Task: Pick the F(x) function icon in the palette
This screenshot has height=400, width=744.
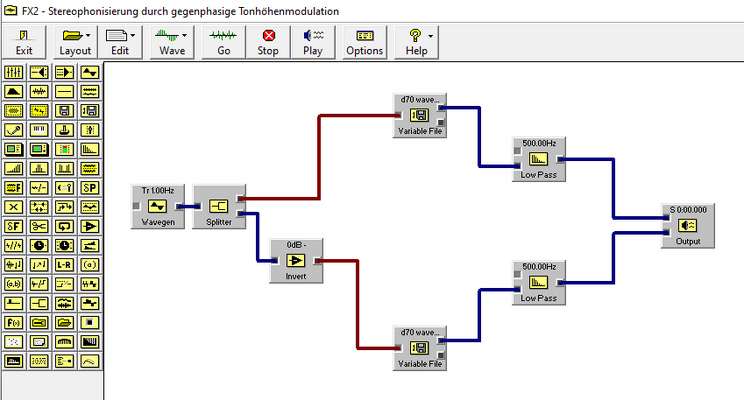Action: (x=13, y=323)
